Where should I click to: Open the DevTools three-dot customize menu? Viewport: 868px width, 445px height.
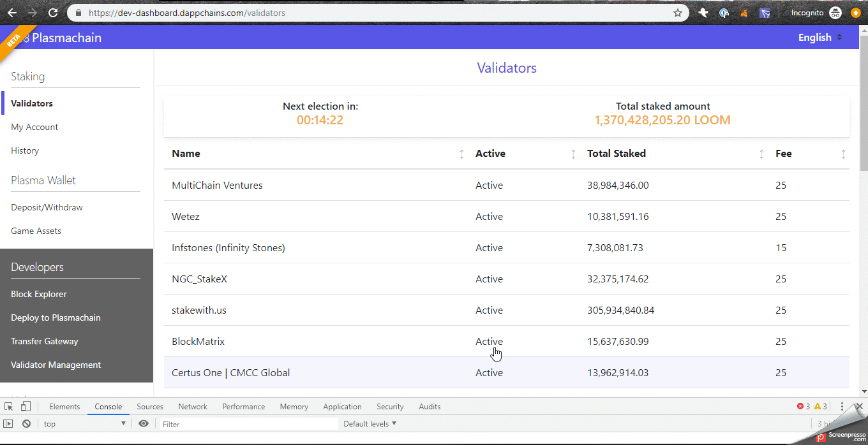point(841,406)
